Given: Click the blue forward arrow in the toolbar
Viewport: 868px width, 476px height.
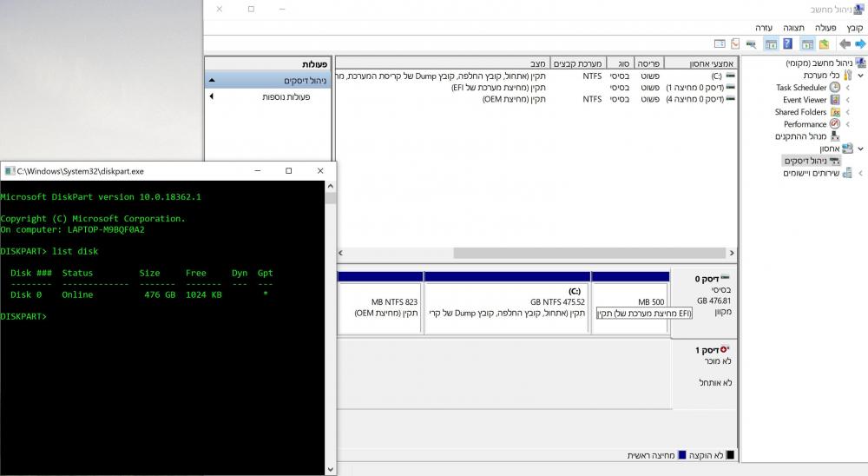Looking at the screenshot, I should [859, 43].
